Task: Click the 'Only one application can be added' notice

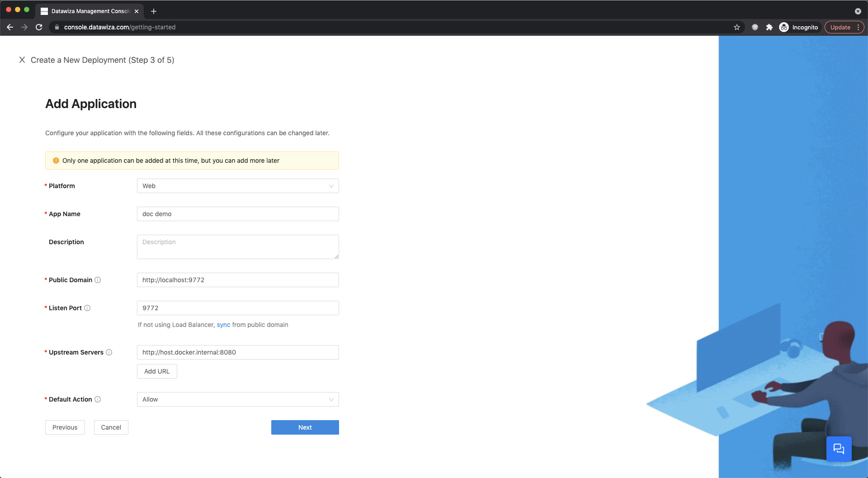Action: (x=192, y=161)
